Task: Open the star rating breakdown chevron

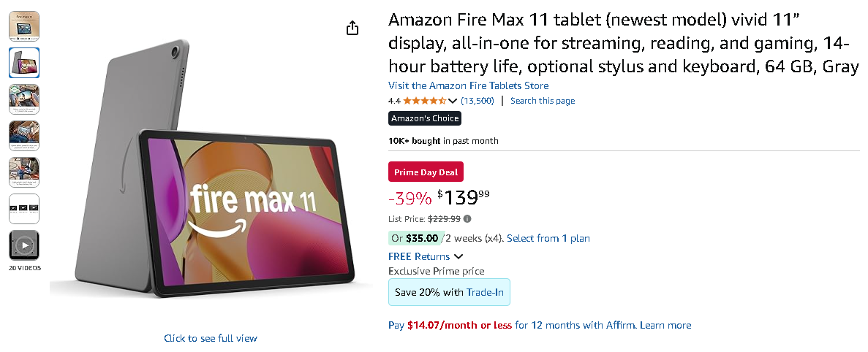Action: pyautogui.click(x=453, y=101)
